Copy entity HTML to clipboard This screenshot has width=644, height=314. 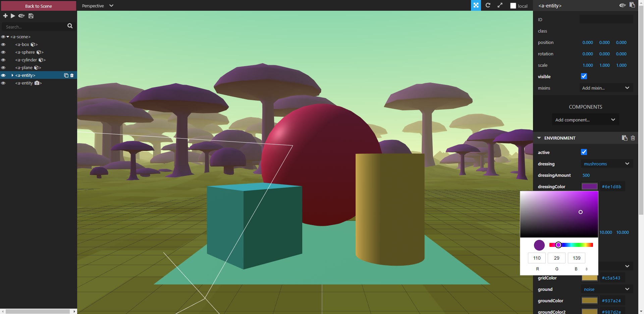tap(632, 5)
